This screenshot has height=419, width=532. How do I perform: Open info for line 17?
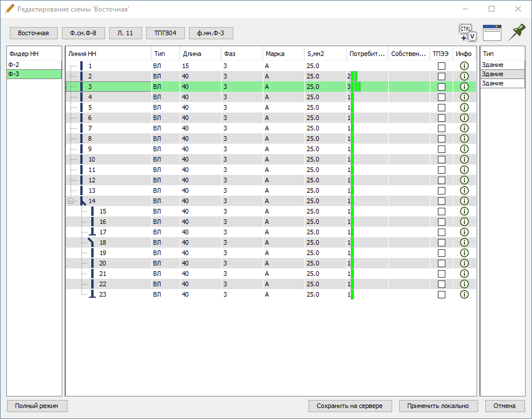click(x=464, y=232)
